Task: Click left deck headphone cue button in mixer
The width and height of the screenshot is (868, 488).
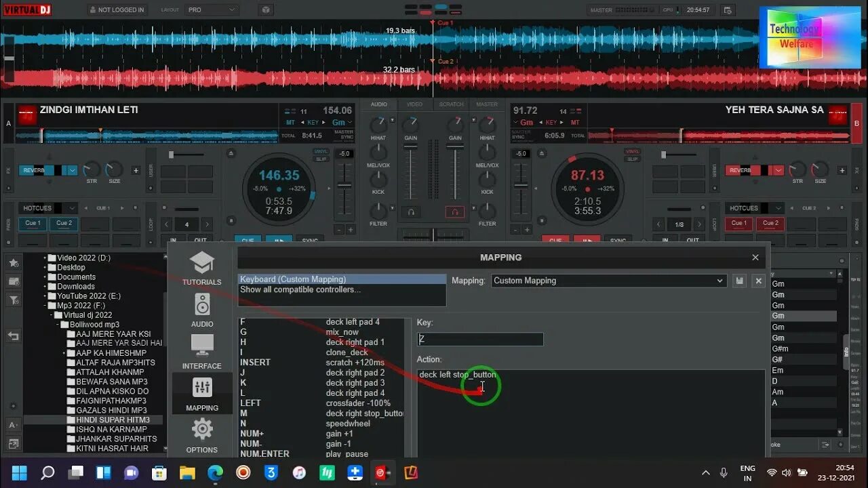Action: (410, 212)
